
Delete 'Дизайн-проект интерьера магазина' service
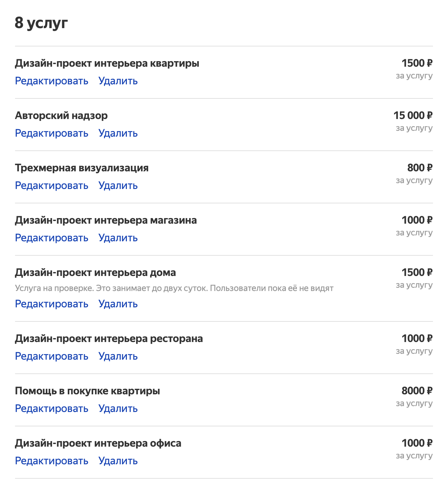[118, 238]
